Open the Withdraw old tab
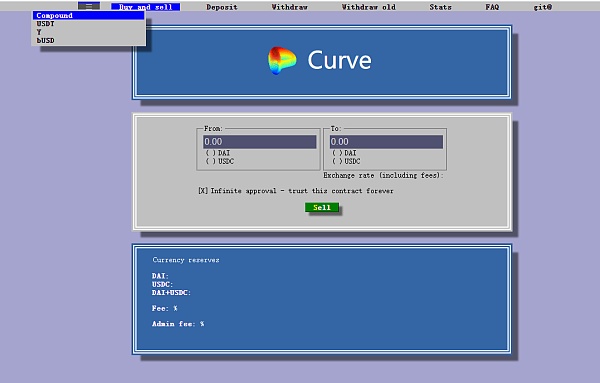 click(368, 7)
